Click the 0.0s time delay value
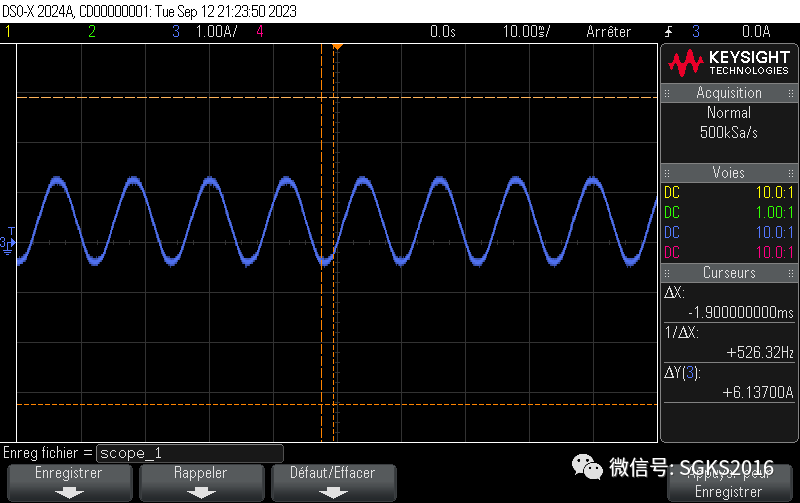 442,32
